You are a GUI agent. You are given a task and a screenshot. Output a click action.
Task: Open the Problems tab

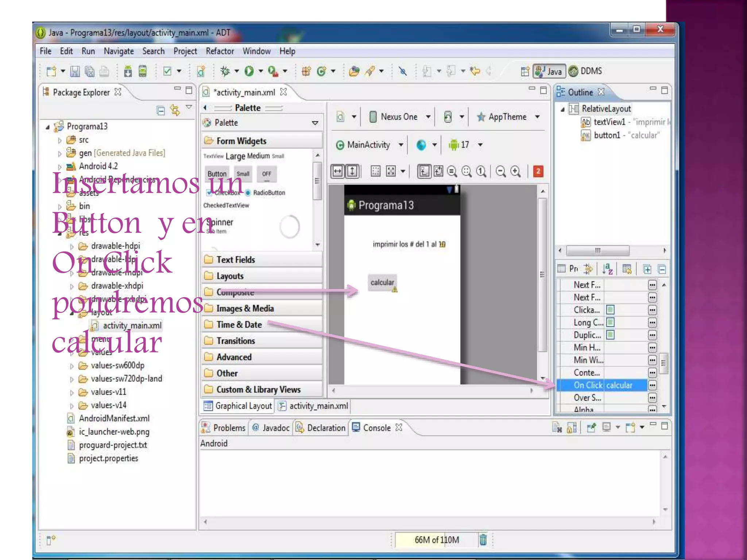pos(224,428)
